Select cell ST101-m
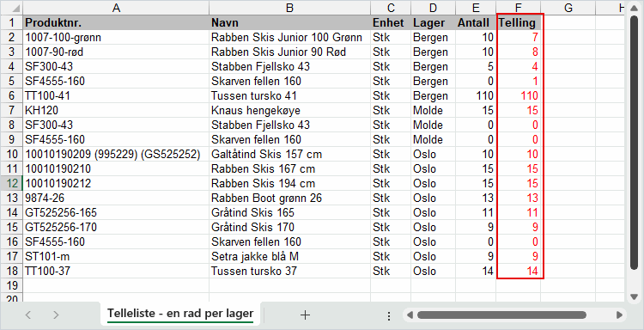 116,256
